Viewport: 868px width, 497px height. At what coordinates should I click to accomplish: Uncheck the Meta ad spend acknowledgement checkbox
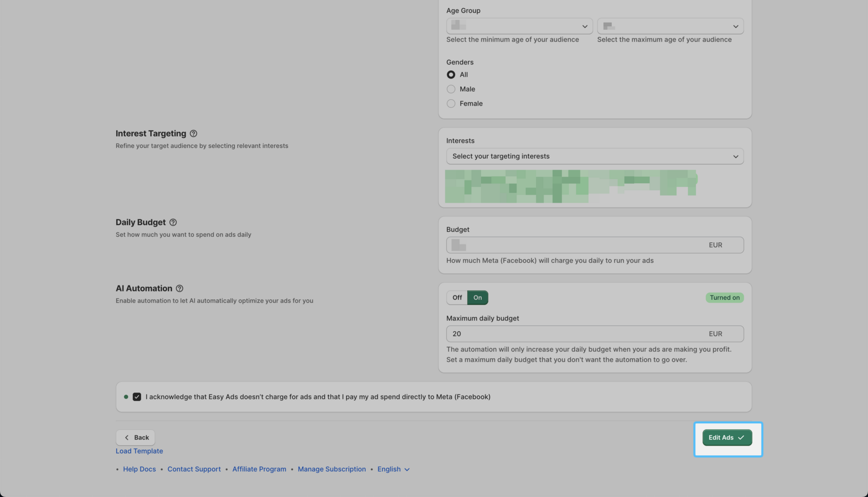pyautogui.click(x=137, y=397)
